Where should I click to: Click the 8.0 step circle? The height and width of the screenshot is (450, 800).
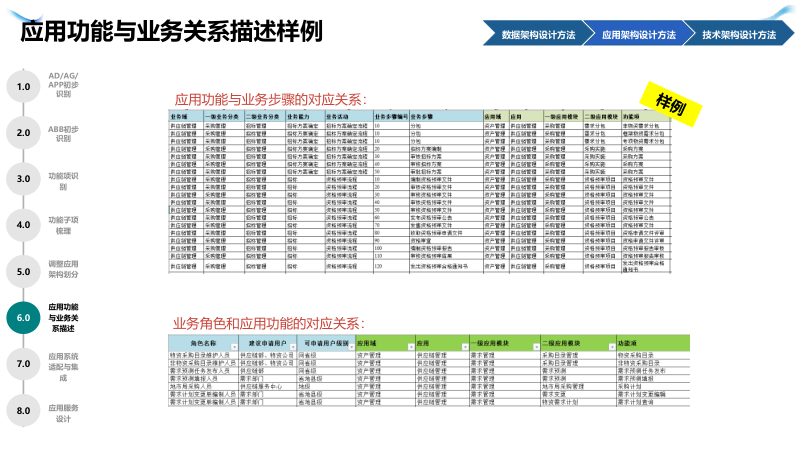click(23, 410)
